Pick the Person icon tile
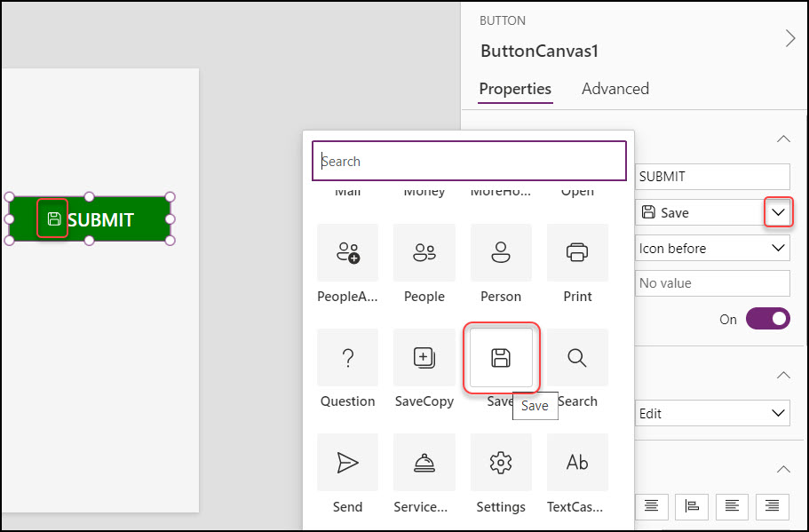 tap(501, 253)
